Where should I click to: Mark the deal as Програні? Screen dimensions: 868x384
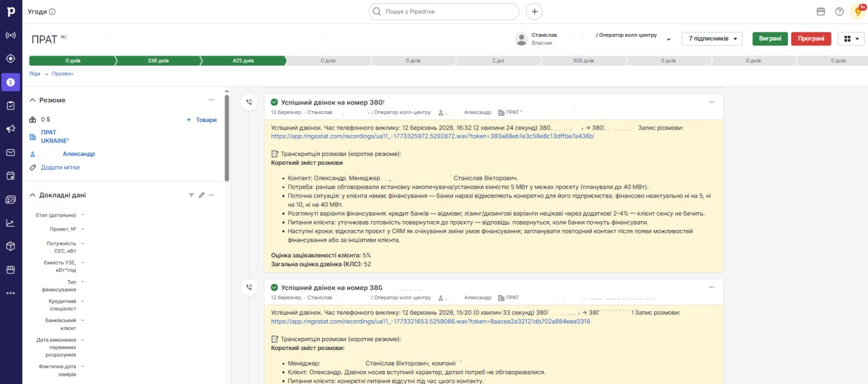[x=811, y=39]
